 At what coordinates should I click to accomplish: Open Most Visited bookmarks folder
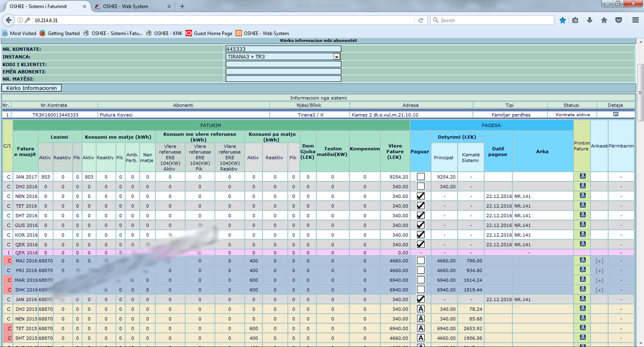(19, 33)
